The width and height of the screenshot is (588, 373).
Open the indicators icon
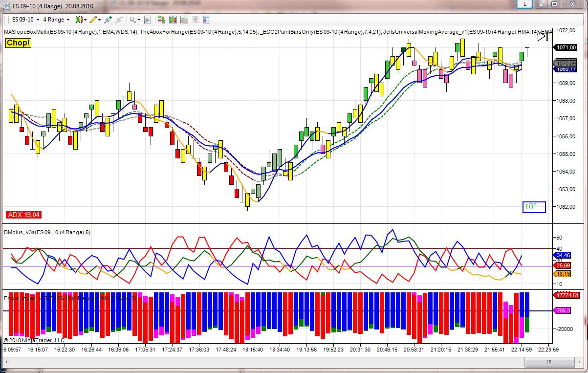tap(173, 20)
